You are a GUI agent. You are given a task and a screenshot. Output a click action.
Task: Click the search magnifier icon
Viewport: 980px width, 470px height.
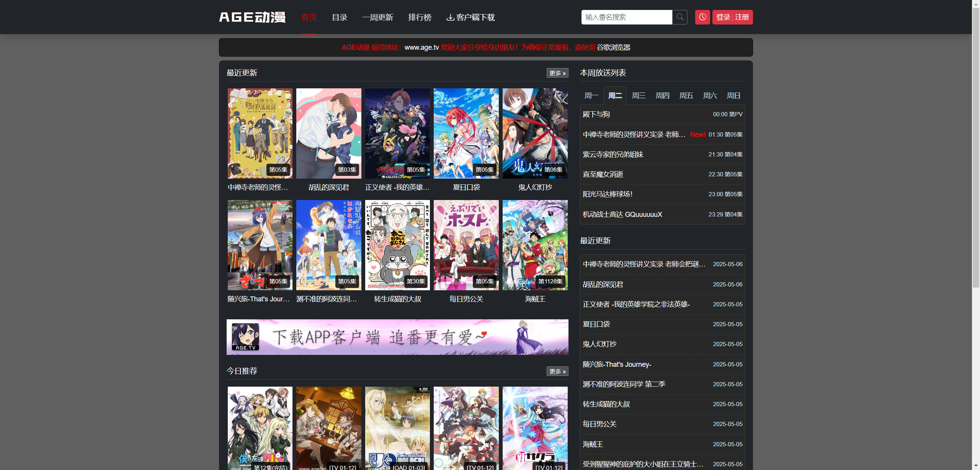[x=680, y=17]
